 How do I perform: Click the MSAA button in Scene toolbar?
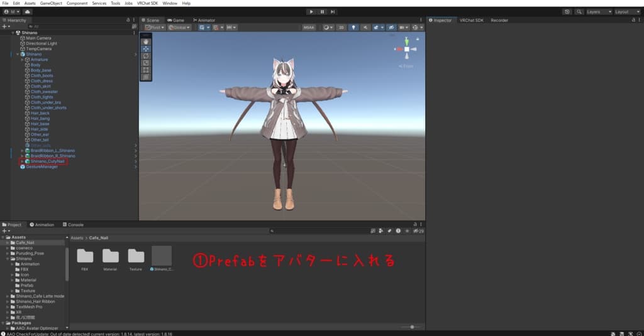pos(308,28)
